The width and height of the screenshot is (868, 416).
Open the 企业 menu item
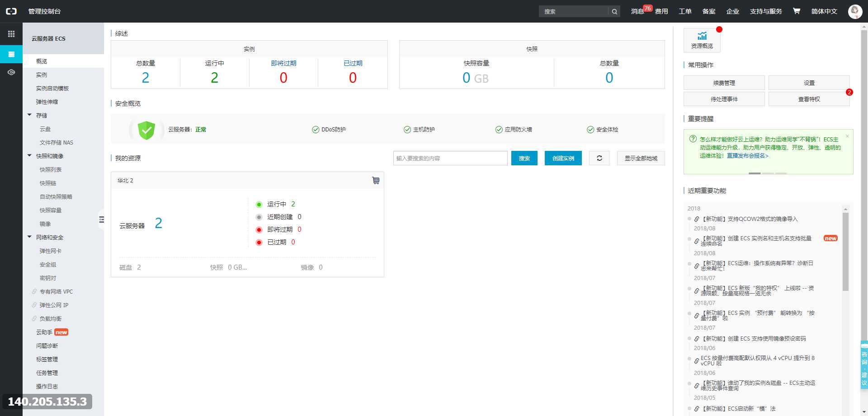pyautogui.click(x=732, y=11)
